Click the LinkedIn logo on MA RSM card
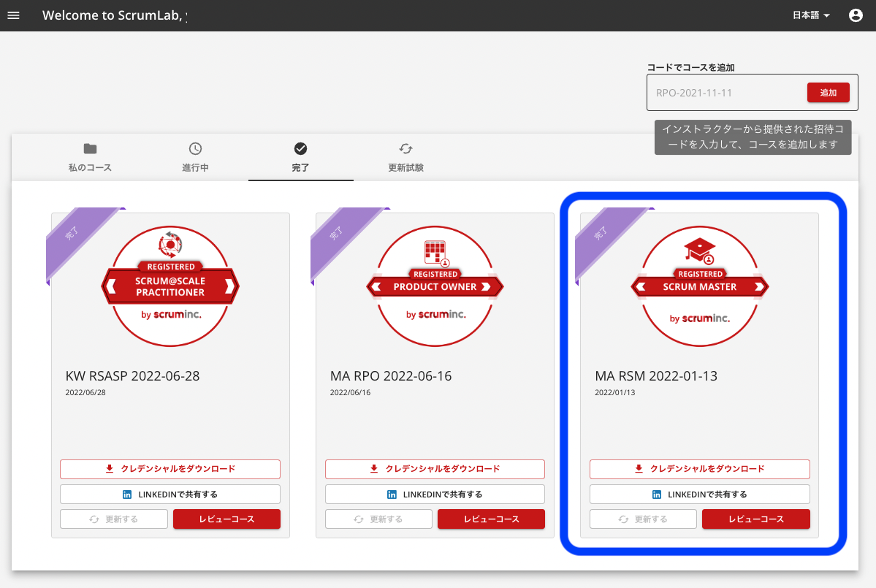 tap(657, 495)
